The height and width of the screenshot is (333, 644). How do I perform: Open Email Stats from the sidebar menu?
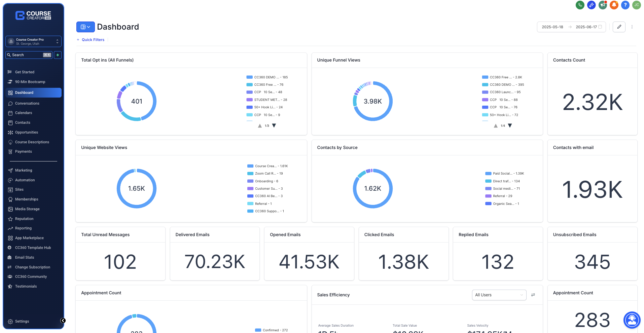(25, 257)
